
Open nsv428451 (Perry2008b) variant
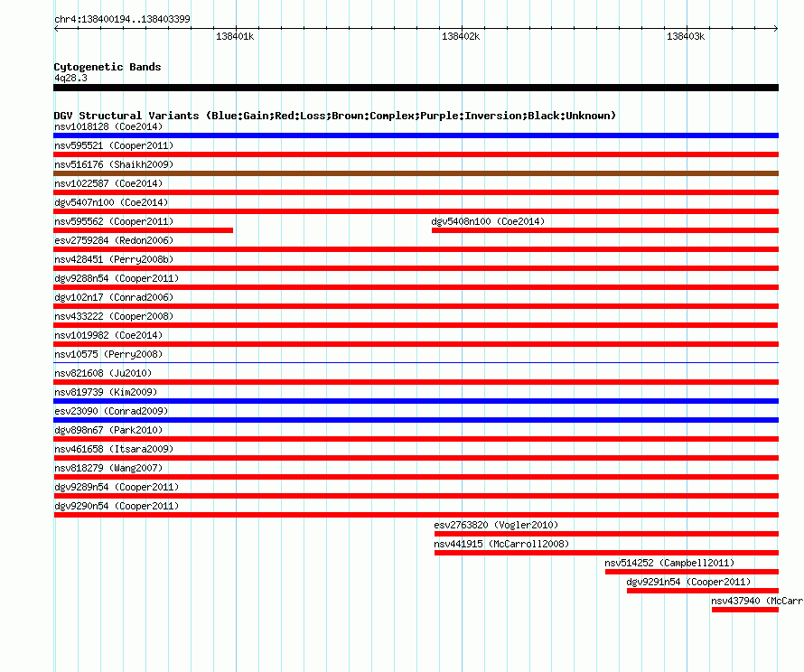click(114, 259)
